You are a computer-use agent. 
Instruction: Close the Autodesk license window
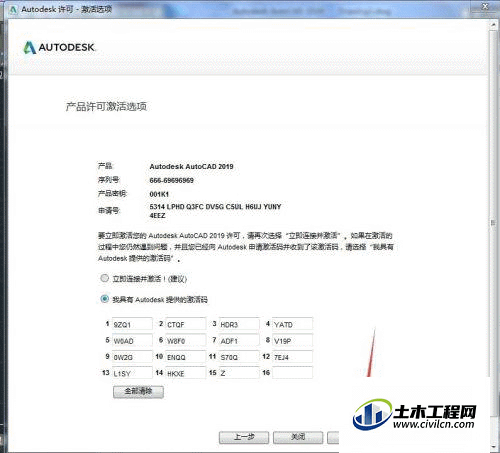tap(485, 6)
